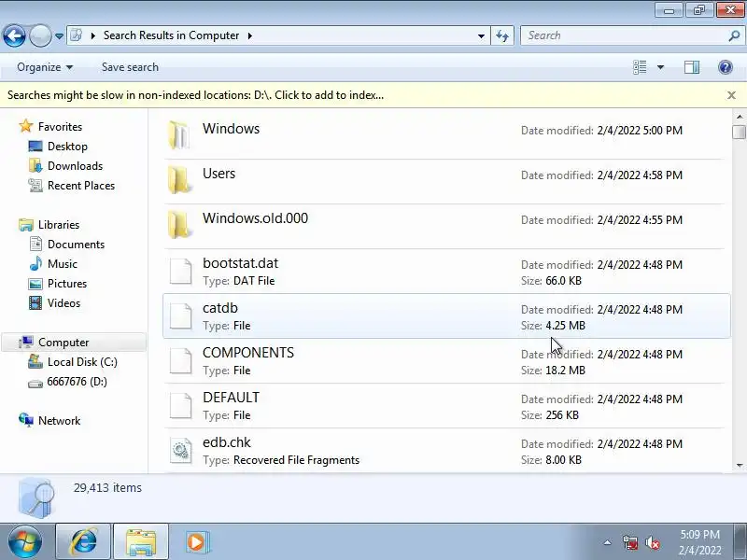Open the Music library
This screenshot has height=560, width=747.
tap(62, 264)
